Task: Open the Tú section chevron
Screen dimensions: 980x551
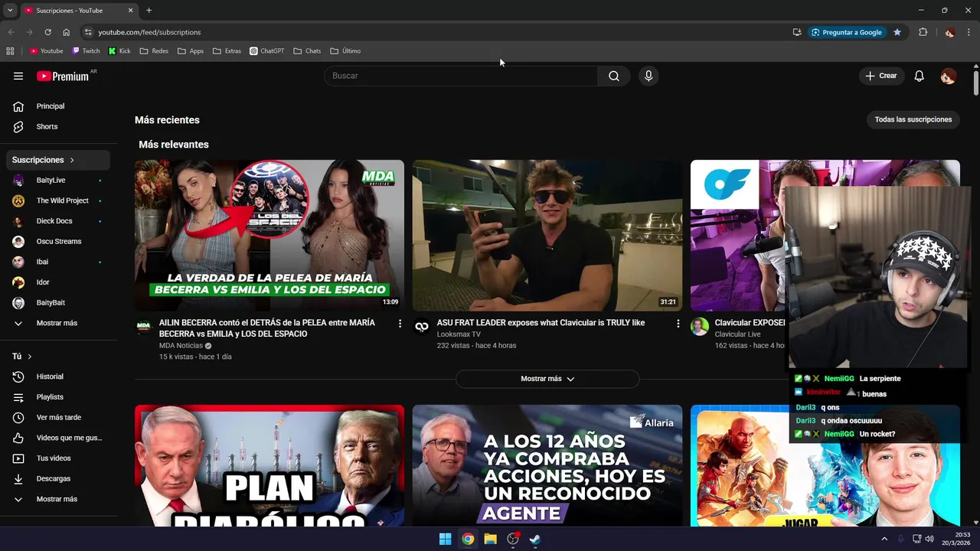Action: [30, 357]
